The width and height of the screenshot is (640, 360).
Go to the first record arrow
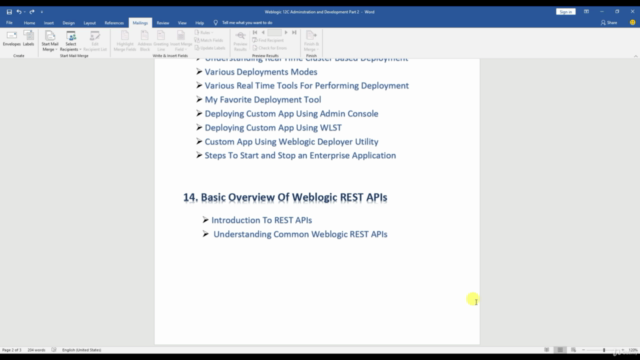[255, 32]
